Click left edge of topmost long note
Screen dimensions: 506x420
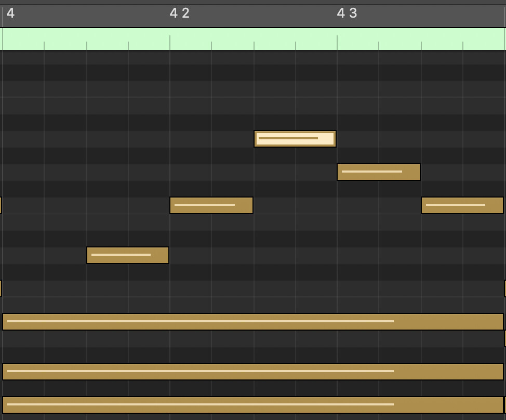pyautogui.click(x=4, y=322)
